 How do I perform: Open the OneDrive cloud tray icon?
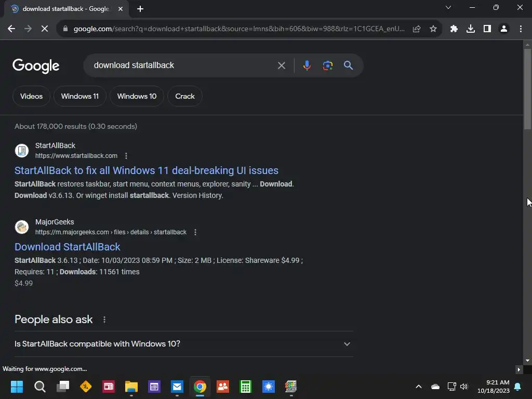[x=435, y=387]
